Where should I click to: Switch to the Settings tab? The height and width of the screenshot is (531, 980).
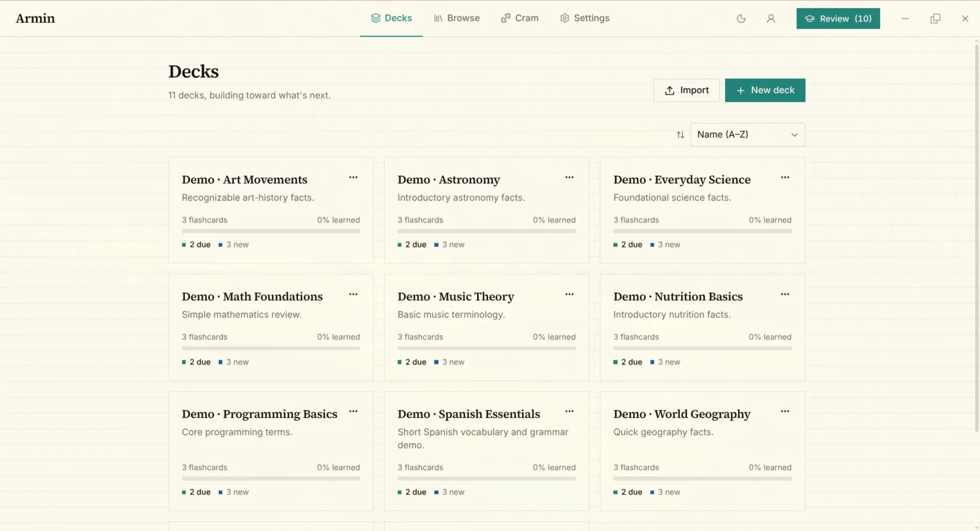point(584,18)
